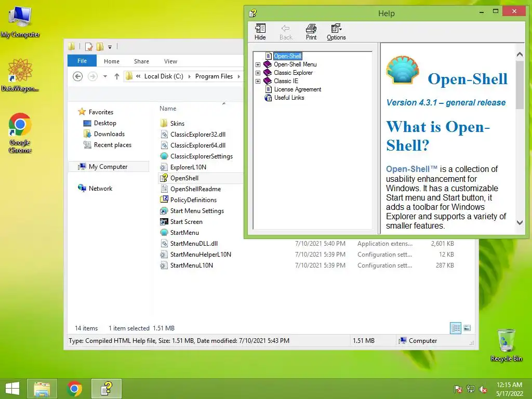
Task: Select the Start Screen file icon
Action: (x=164, y=221)
